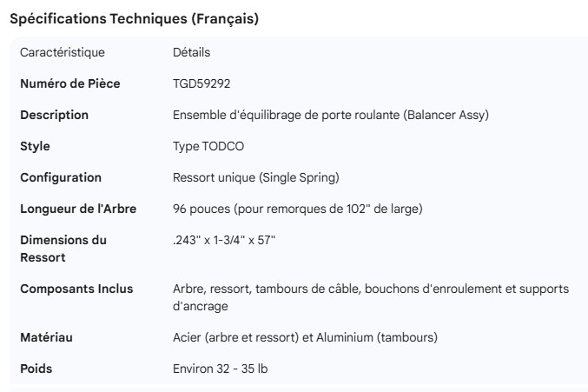
Task: Click the "Style" row label
Action: 35,146
